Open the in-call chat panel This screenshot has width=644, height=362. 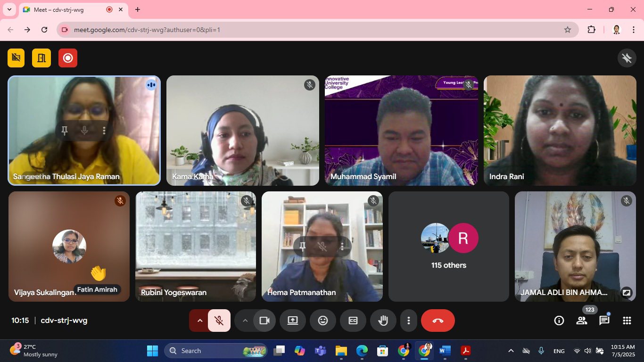point(604,321)
